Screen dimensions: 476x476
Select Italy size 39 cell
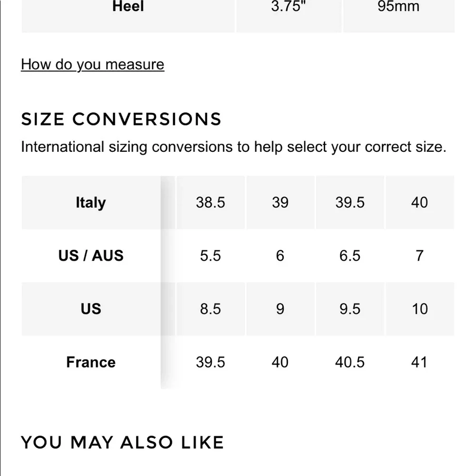click(x=280, y=203)
